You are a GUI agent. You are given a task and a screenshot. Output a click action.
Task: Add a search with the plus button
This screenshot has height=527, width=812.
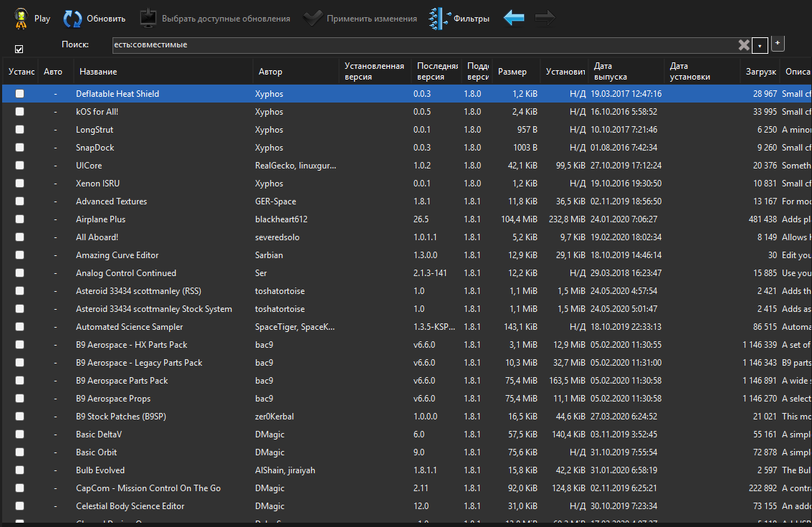pyautogui.click(x=778, y=44)
